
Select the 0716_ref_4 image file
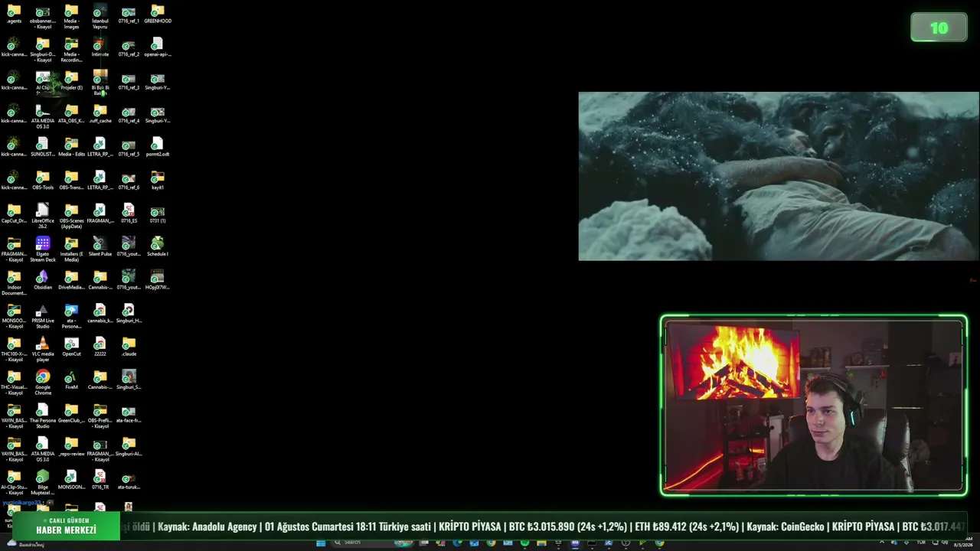129,114
